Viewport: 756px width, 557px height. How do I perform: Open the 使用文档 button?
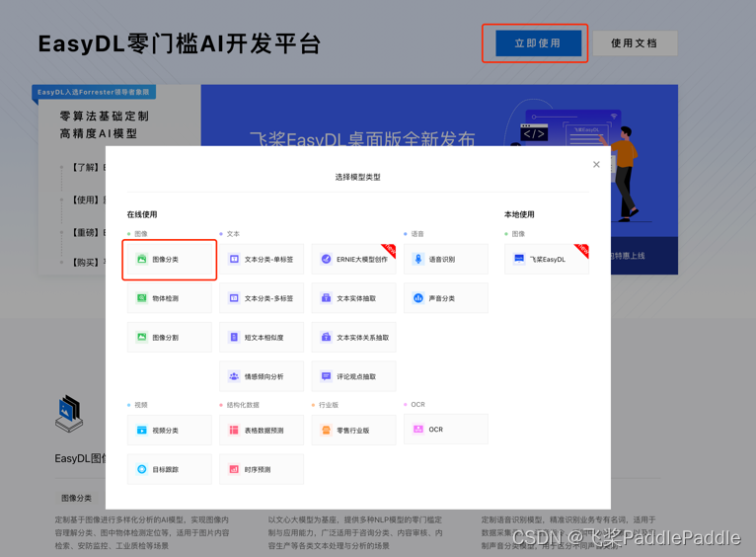click(634, 43)
